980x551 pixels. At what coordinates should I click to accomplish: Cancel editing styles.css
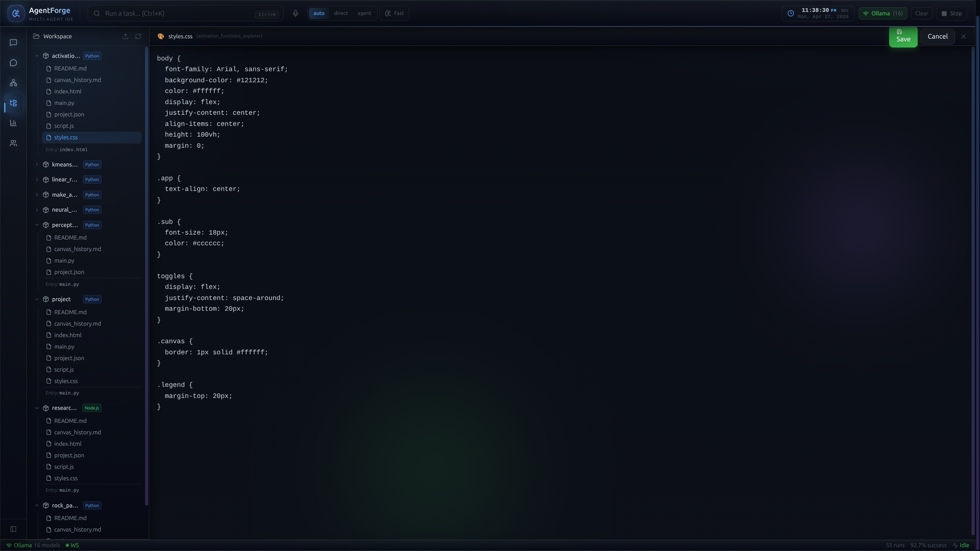[x=938, y=36]
